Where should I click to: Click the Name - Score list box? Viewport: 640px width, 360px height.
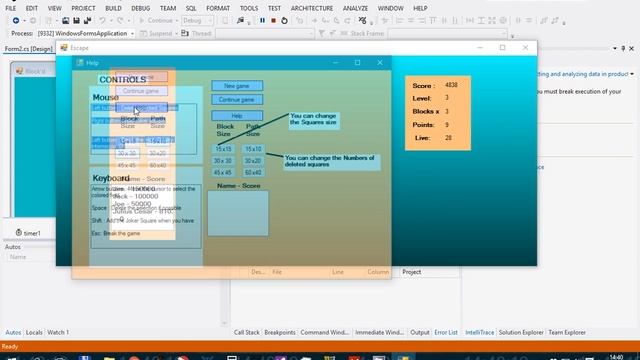pyautogui.click(x=238, y=213)
